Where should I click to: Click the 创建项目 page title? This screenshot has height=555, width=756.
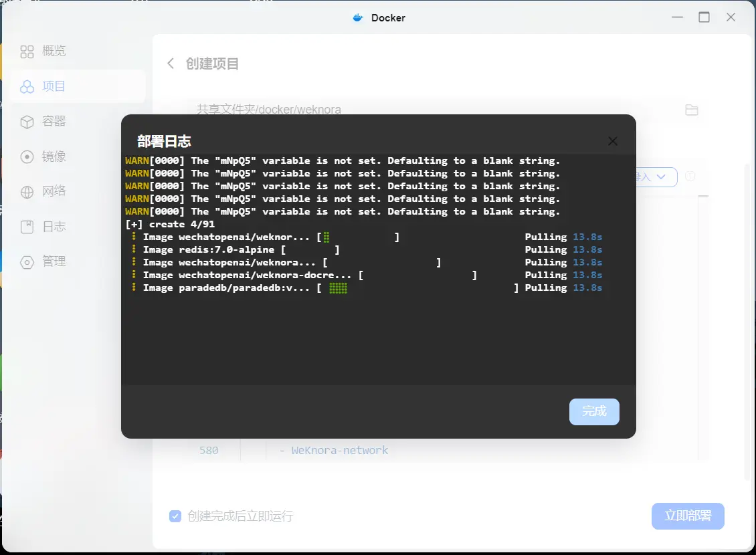(x=212, y=64)
